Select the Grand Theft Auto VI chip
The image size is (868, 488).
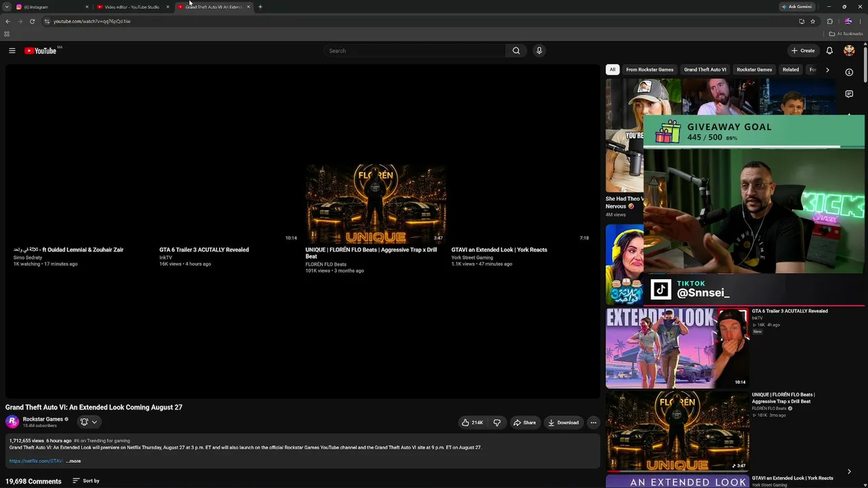point(705,70)
